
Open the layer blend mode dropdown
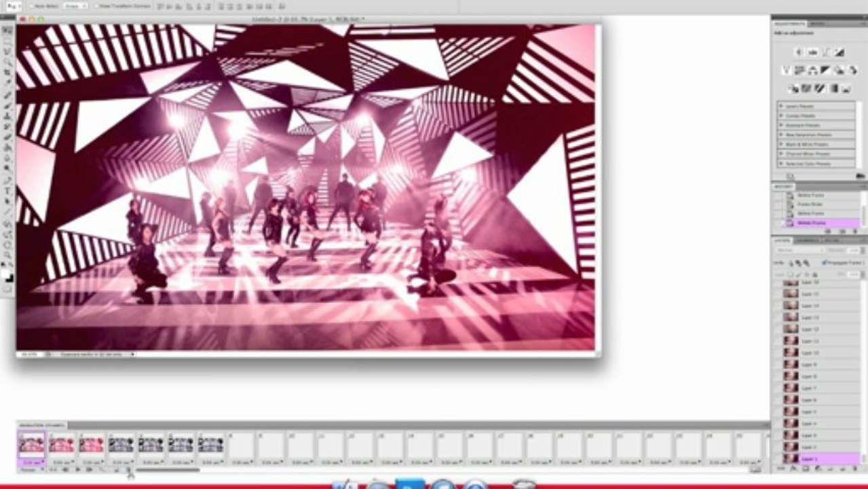point(801,251)
